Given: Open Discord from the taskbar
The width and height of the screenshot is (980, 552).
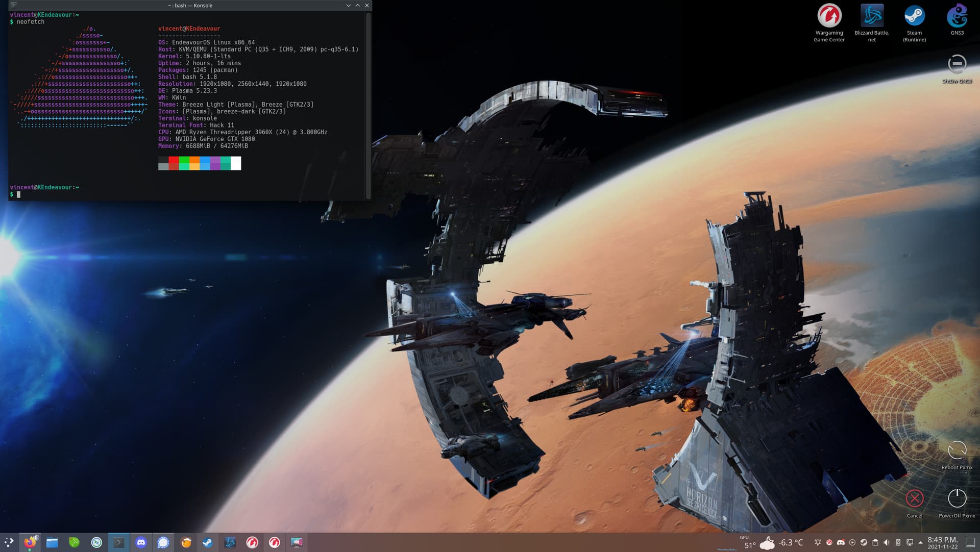Looking at the screenshot, I should (141, 542).
